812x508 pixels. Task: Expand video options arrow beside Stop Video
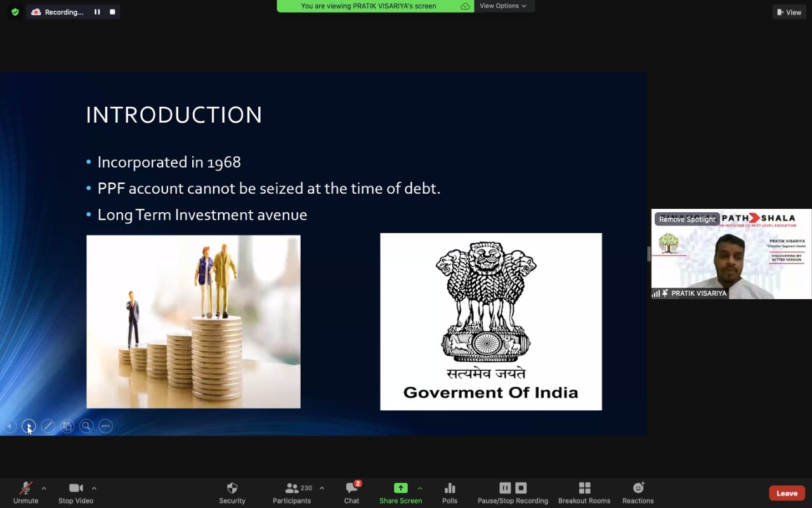pos(94,488)
